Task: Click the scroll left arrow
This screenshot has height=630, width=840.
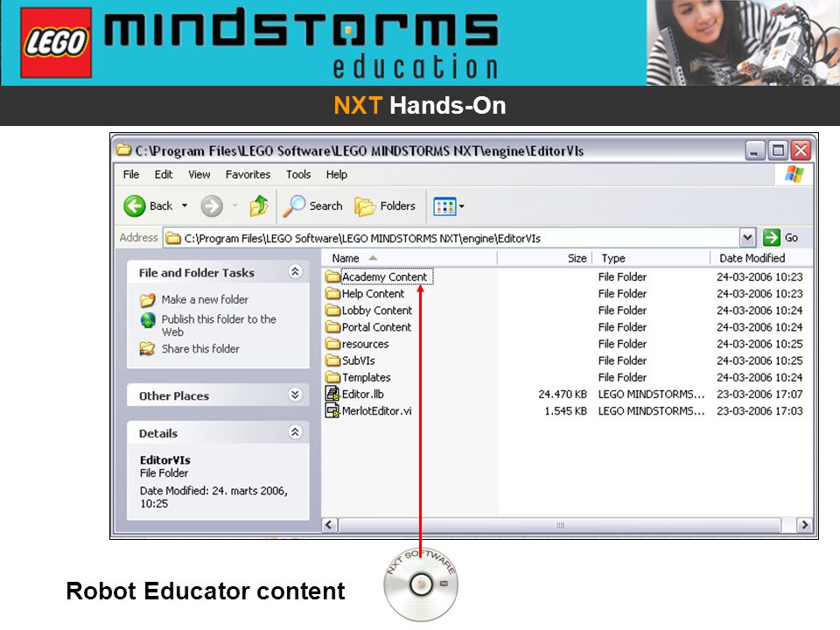Action: pos(330,525)
